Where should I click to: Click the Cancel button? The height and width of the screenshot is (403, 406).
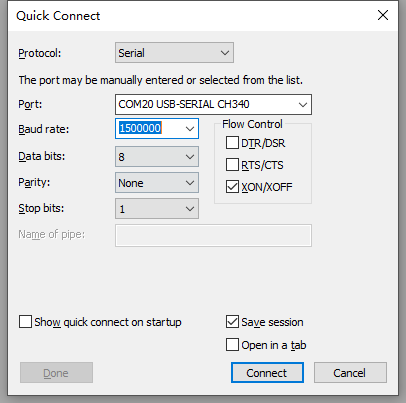(350, 373)
